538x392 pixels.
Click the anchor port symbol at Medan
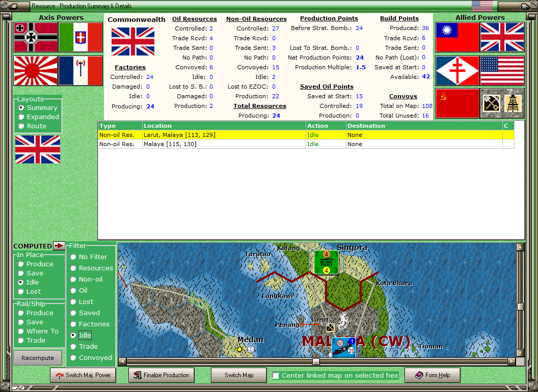pyautogui.click(x=251, y=349)
